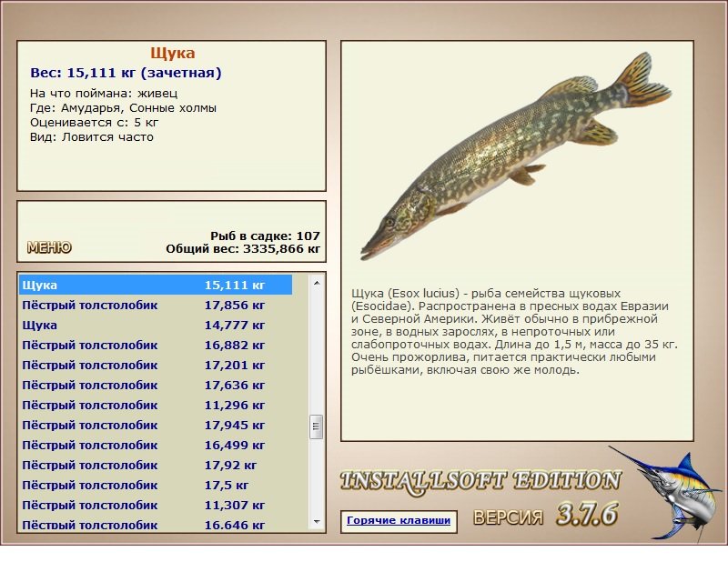Select the highlighted Щука 15,111 кг entry
728x582 pixels.
pyautogui.click(x=156, y=285)
